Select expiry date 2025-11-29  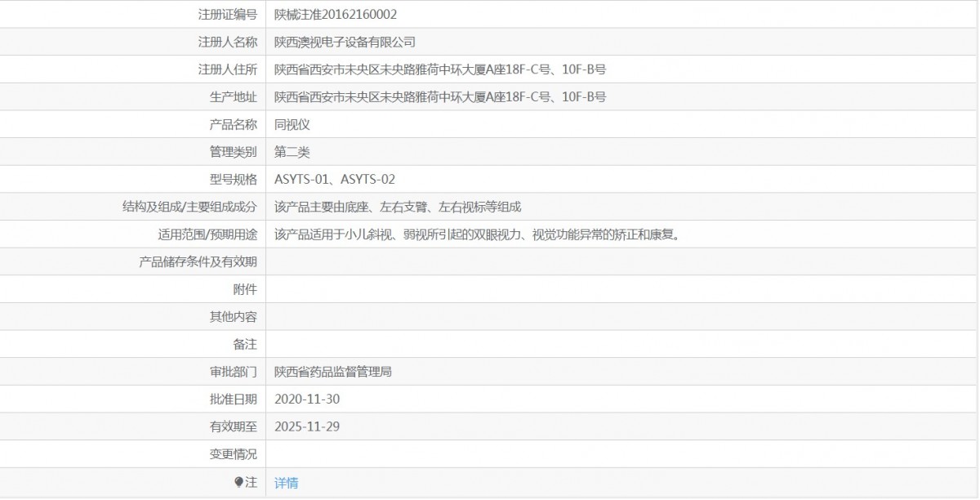(x=307, y=426)
